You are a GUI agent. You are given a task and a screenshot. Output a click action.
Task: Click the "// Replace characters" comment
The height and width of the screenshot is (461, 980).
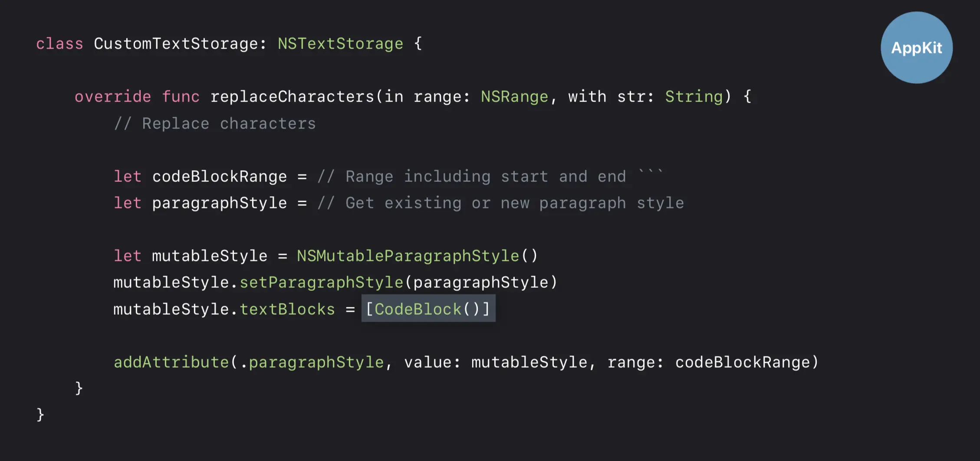coord(215,124)
